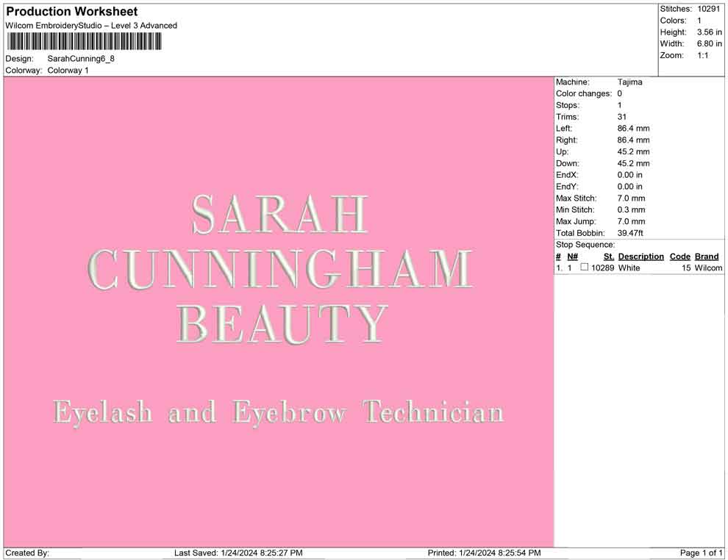Click the Zoom value 1:1
The image size is (728, 560).
coord(702,56)
